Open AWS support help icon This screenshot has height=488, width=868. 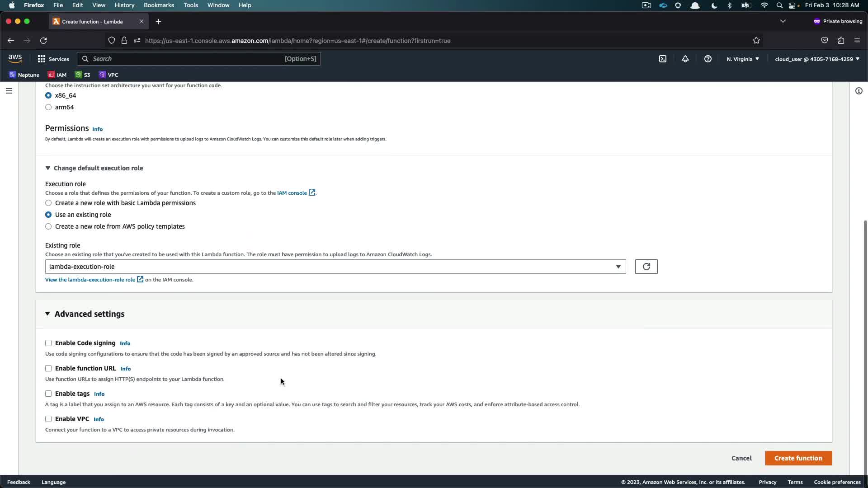coord(708,59)
